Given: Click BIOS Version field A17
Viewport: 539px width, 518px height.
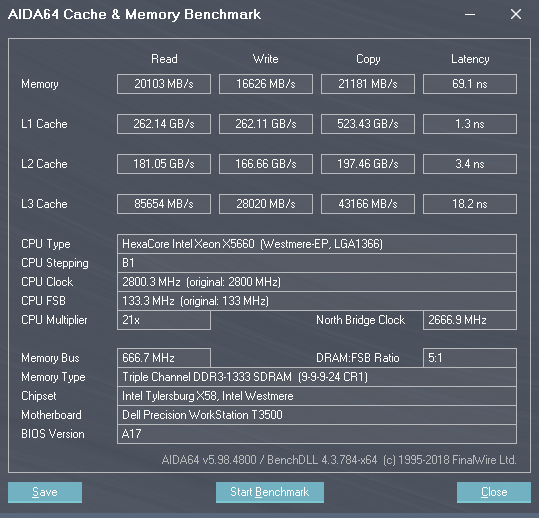Looking at the screenshot, I should coord(317,434).
